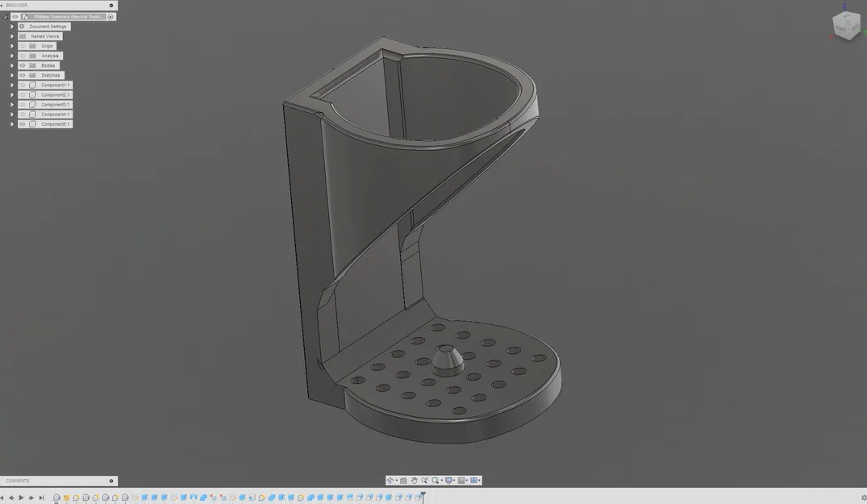Play the timeline history
This screenshot has height=504, width=867.
[x=21, y=498]
